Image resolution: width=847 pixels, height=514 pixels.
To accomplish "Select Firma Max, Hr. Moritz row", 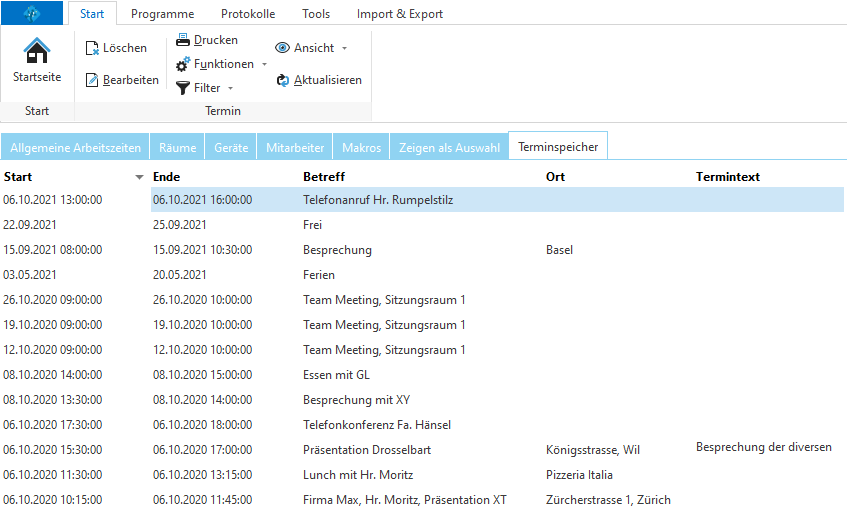I will click(422, 500).
